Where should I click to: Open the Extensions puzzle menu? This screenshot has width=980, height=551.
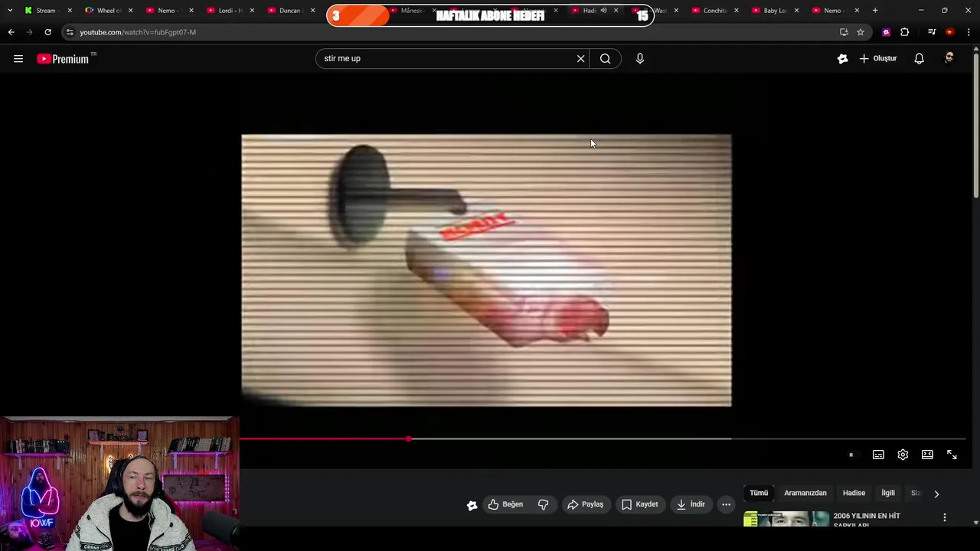point(905,32)
